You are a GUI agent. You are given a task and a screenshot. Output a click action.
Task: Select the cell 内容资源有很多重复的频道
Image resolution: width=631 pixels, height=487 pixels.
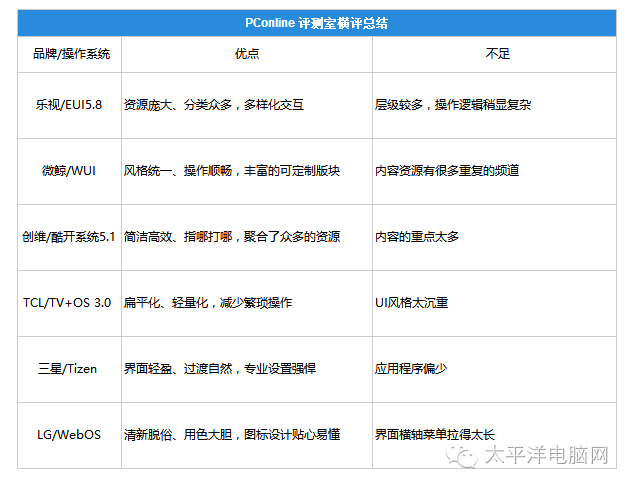[x=447, y=170]
